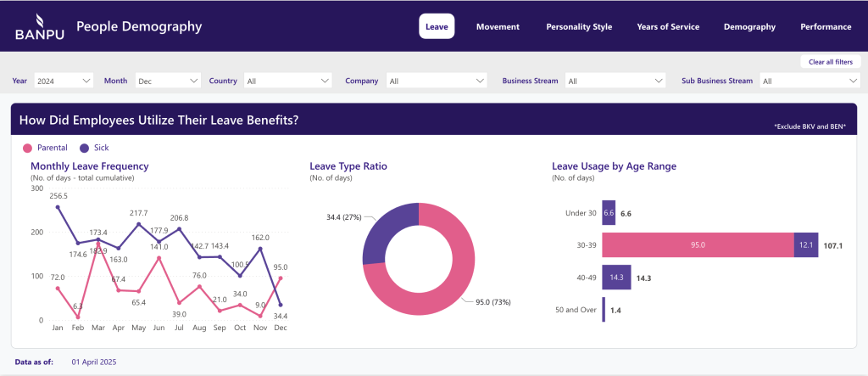
Task: Go to Years of Service tab
Action: click(x=668, y=26)
